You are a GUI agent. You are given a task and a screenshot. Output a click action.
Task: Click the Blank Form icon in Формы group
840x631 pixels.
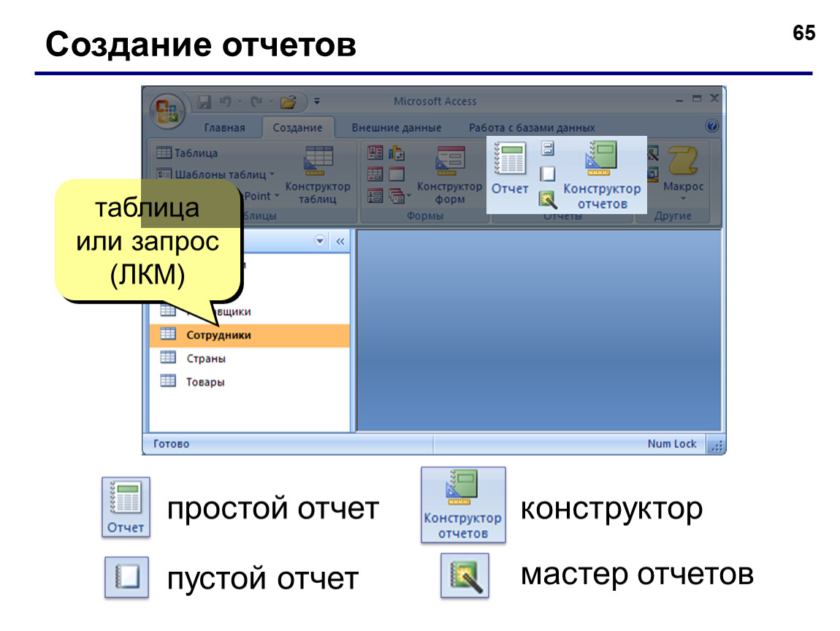[x=397, y=174]
